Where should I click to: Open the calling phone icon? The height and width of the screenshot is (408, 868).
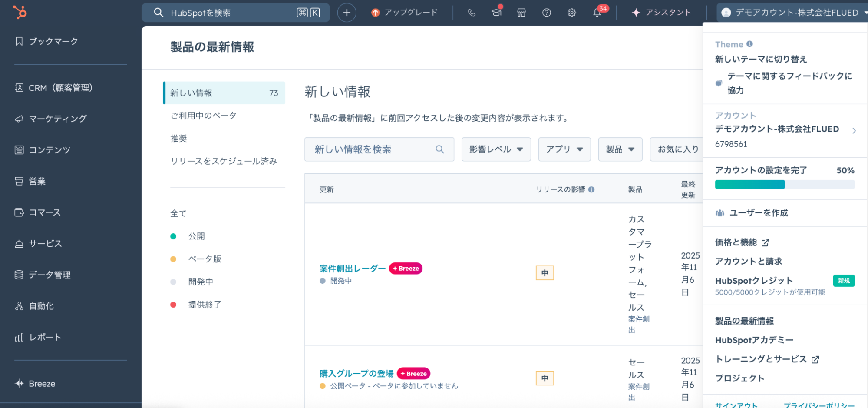pyautogui.click(x=472, y=13)
